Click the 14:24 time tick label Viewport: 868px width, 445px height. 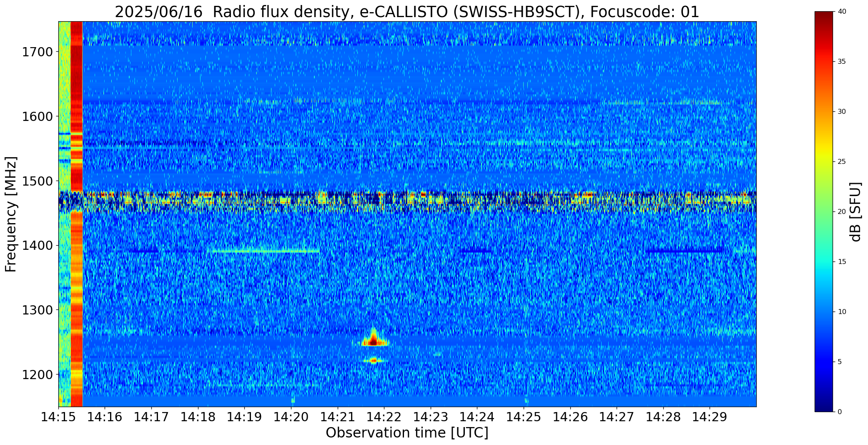(x=477, y=417)
